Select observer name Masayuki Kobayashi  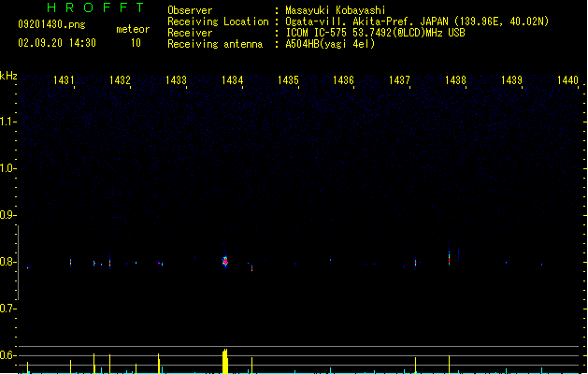336,10
